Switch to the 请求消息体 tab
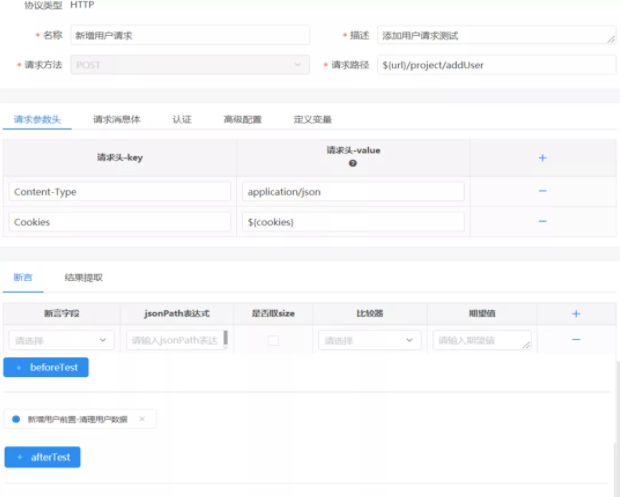This screenshot has height=497, width=620. point(117,119)
